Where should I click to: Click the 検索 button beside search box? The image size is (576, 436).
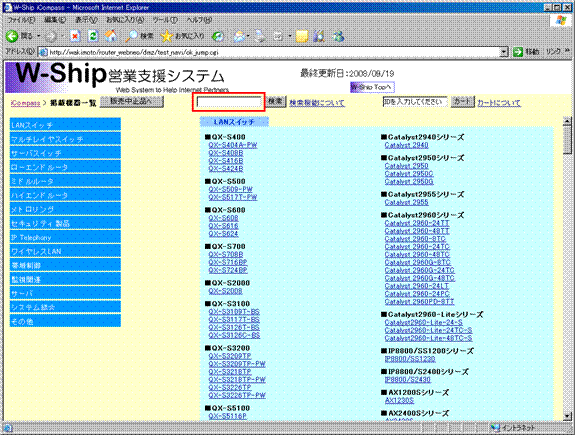(x=276, y=101)
